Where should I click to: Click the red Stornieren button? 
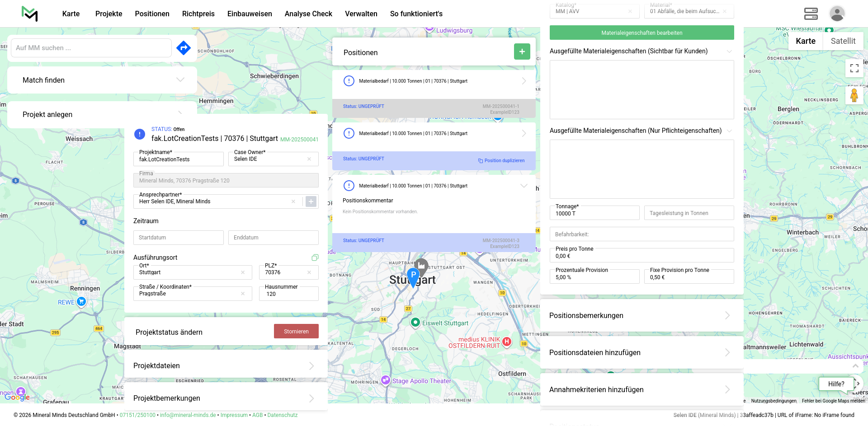tap(296, 332)
